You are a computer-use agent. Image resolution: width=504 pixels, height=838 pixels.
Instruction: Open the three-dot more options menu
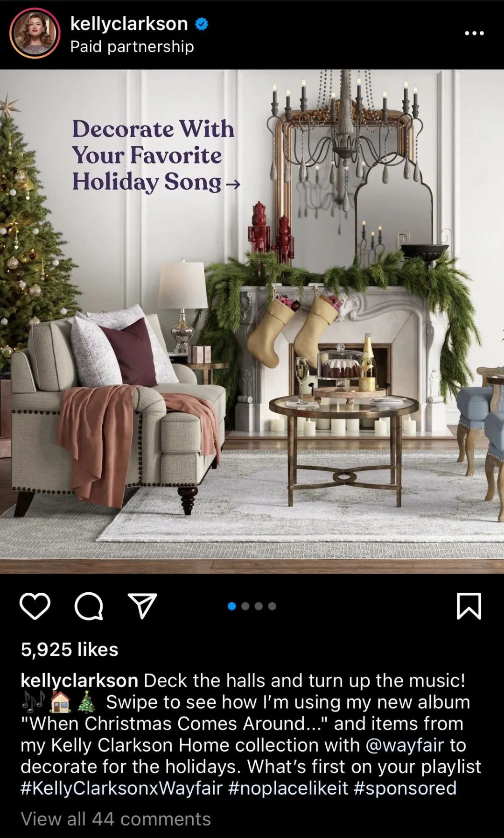click(x=475, y=33)
